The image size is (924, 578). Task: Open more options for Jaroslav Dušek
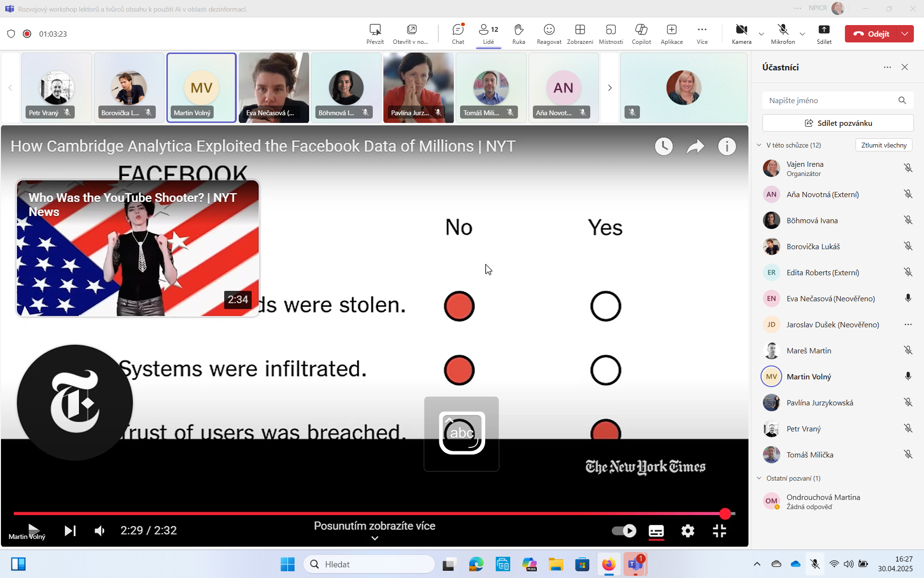click(908, 324)
